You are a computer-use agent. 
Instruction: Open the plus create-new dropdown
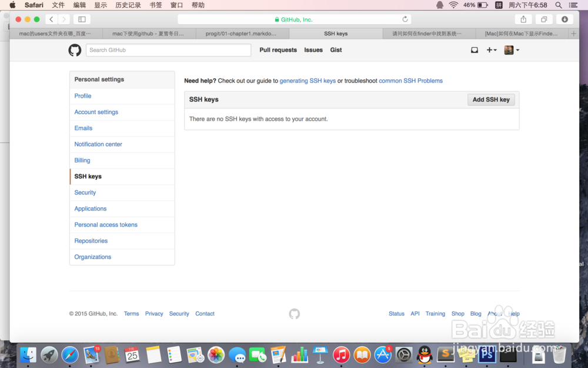pos(491,50)
